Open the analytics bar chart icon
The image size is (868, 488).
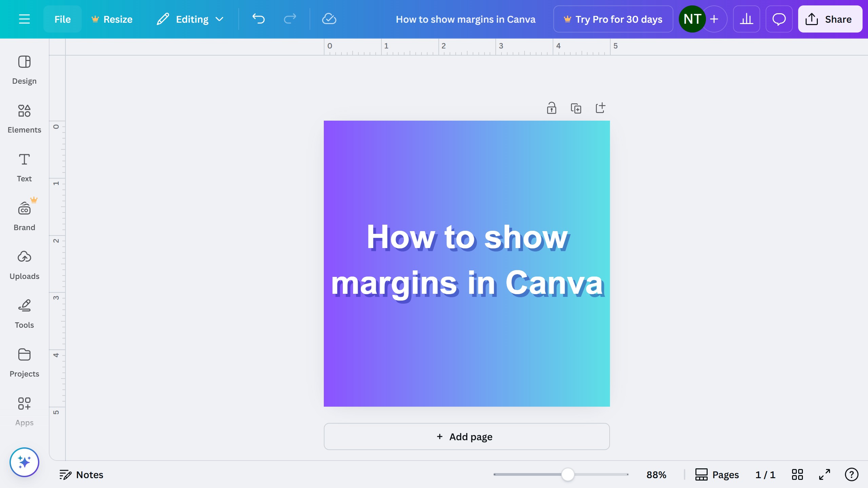click(x=746, y=19)
